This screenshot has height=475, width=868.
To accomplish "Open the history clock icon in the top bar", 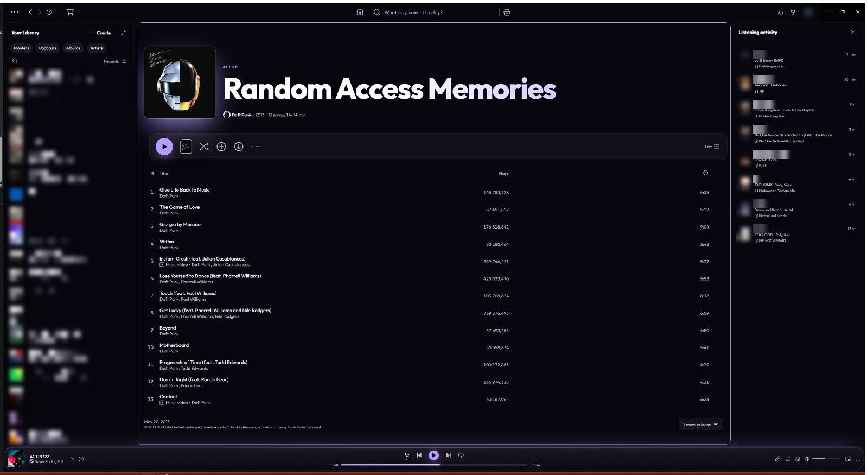I will [x=49, y=12].
